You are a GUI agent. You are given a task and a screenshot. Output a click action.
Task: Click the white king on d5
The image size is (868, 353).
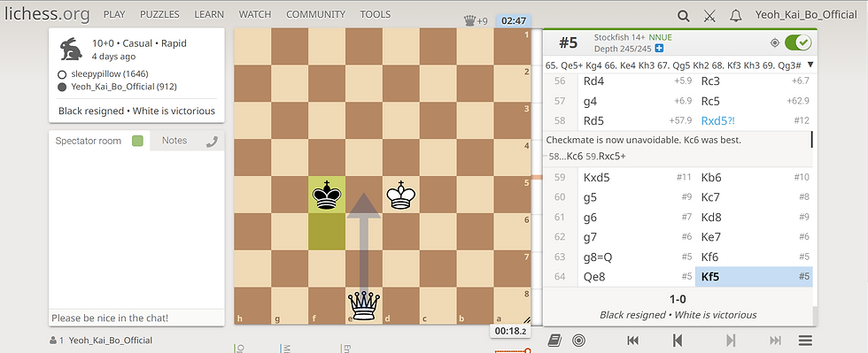401,195
